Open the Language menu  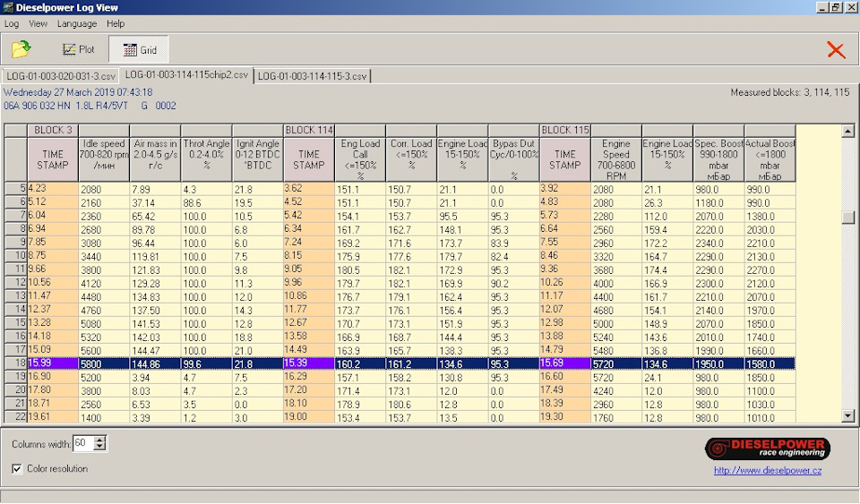click(x=77, y=23)
